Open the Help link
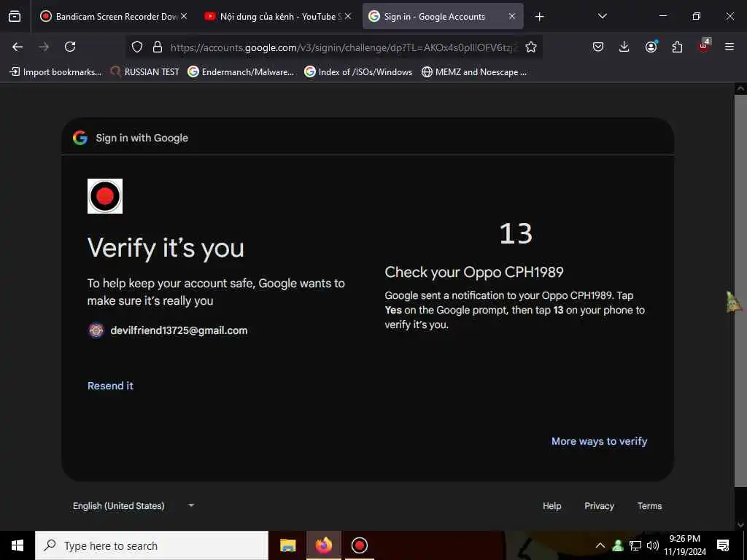 (x=551, y=506)
